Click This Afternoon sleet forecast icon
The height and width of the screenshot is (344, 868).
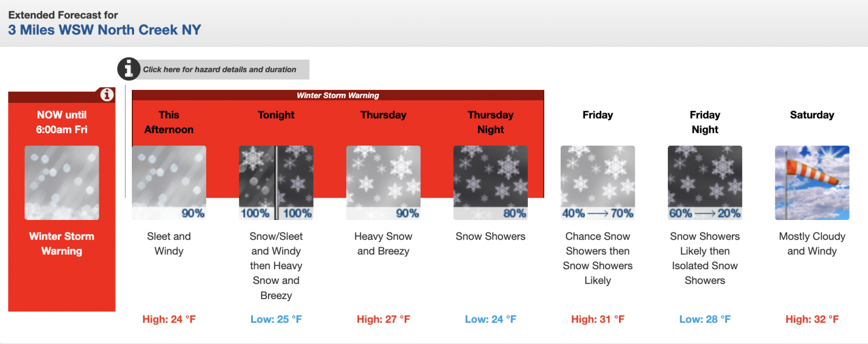click(169, 183)
